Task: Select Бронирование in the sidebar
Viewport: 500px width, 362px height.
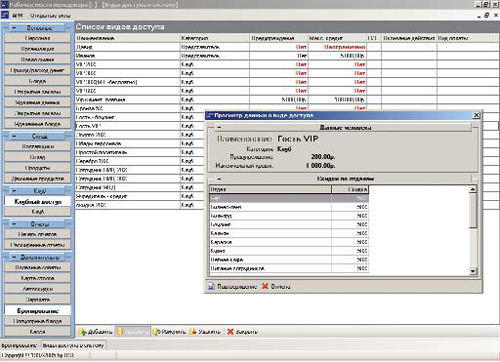Action: (37, 311)
